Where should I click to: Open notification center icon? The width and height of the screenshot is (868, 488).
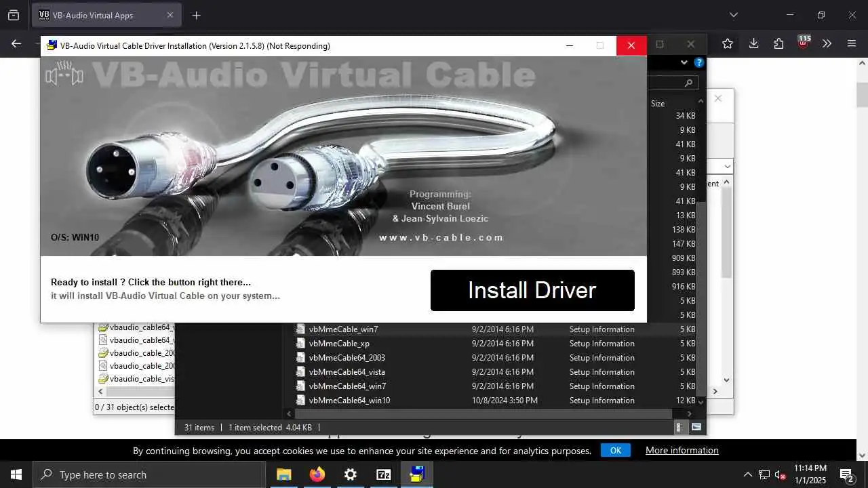(x=847, y=475)
